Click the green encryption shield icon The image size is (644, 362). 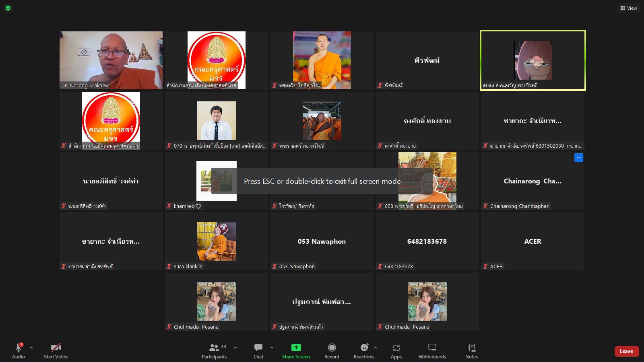click(8, 8)
